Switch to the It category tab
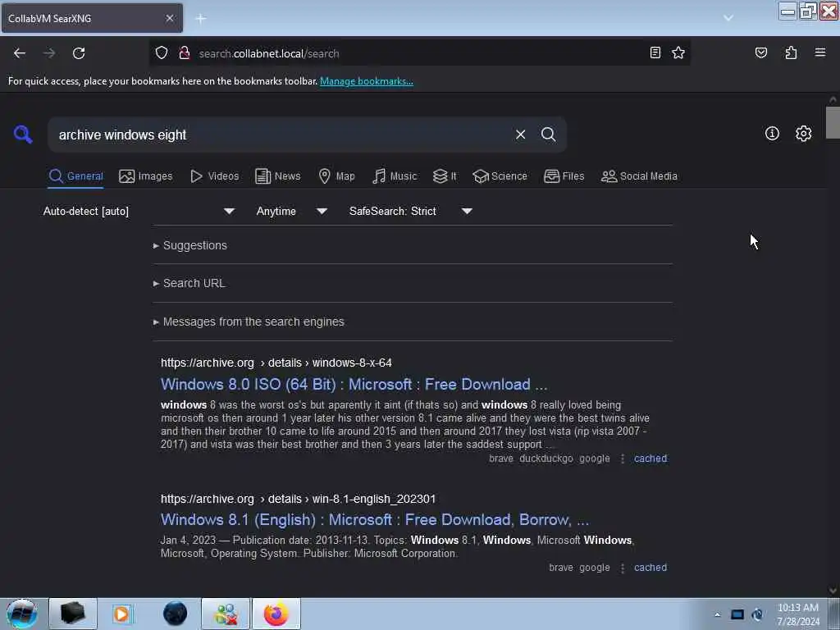 click(445, 176)
